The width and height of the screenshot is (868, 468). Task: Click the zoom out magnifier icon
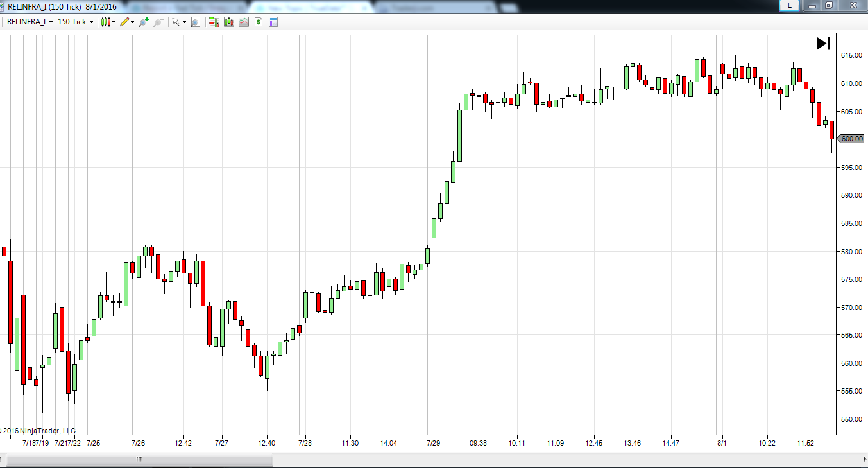[158, 22]
